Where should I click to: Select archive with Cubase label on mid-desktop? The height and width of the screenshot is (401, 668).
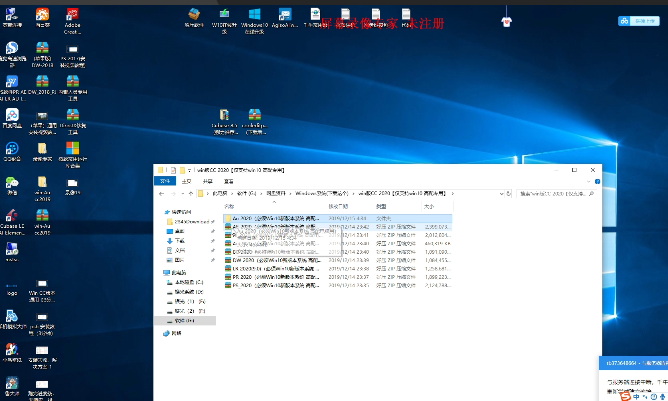point(224,121)
